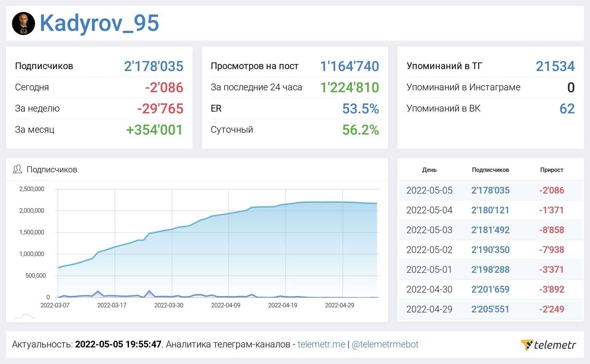Click growth value -3'892
This screenshot has width=590, height=364.
[x=552, y=289]
